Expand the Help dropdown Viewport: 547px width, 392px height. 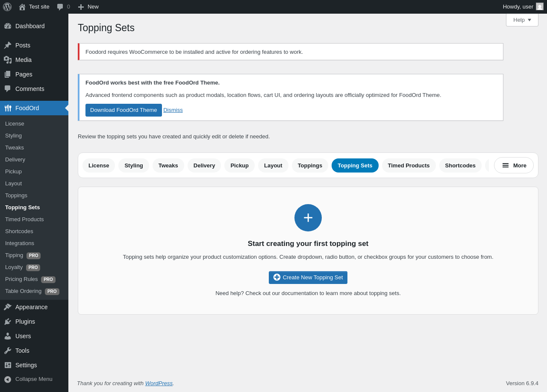[522, 20]
